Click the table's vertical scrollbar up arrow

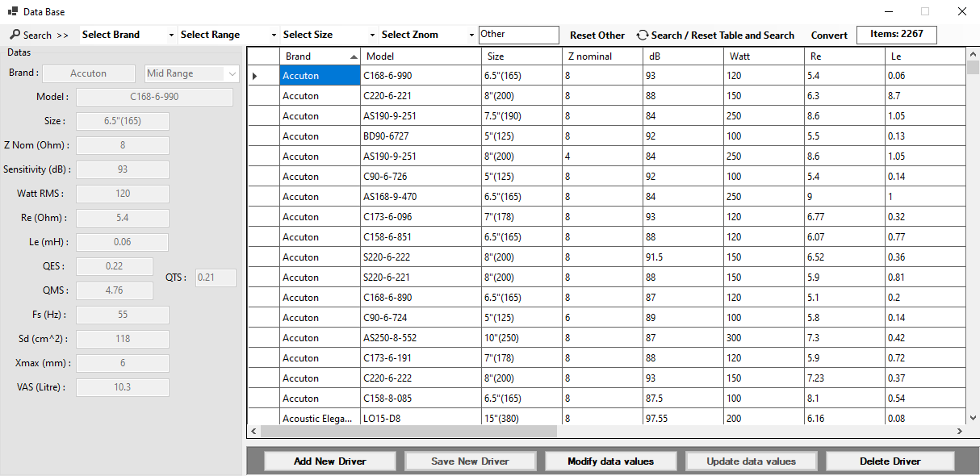pyautogui.click(x=973, y=54)
